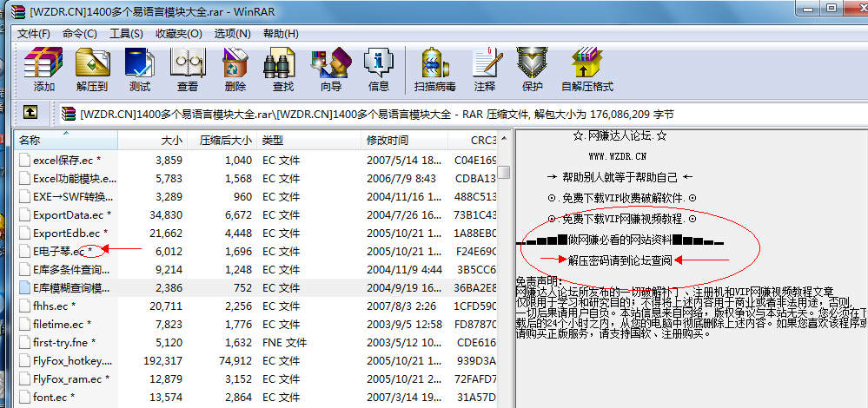The width and height of the screenshot is (868, 408).
Task: Click the archive icon in address bar
Action: (x=70, y=114)
